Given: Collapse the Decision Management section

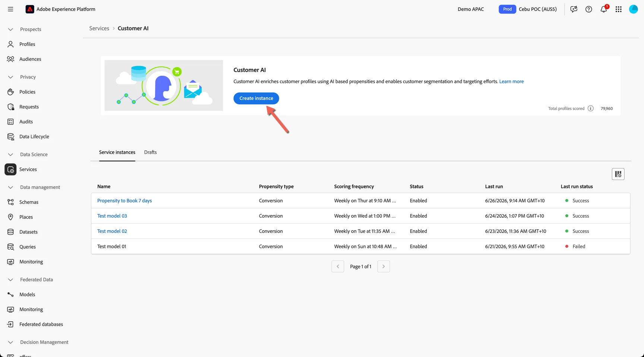Looking at the screenshot, I should (x=10, y=342).
